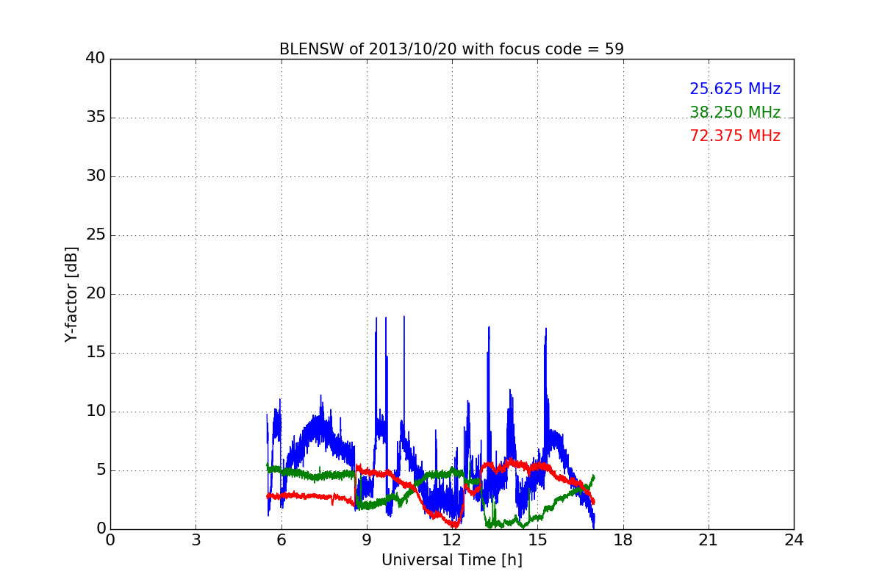The width and height of the screenshot is (882, 588).
Task: Select the blue 25.625 MHz legend label
Action: pos(735,89)
